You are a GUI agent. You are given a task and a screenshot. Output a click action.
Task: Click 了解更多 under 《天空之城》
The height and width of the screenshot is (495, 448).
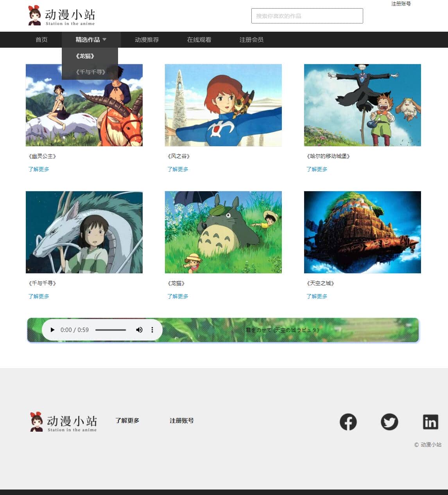317,296
